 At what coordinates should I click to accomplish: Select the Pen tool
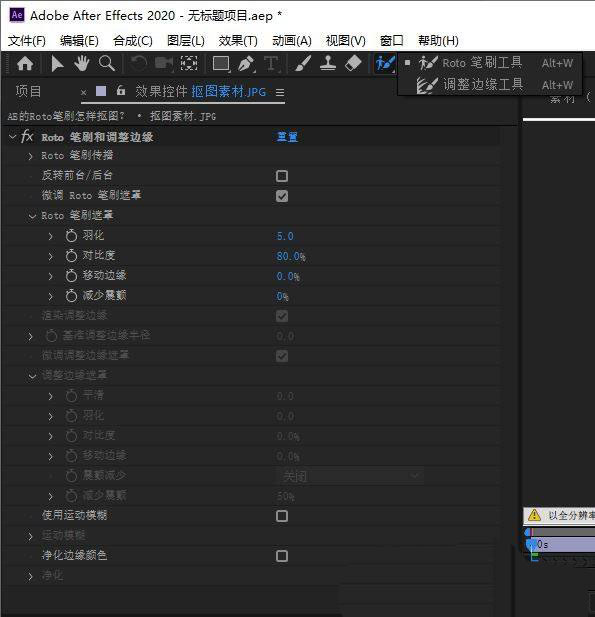point(246,63)
